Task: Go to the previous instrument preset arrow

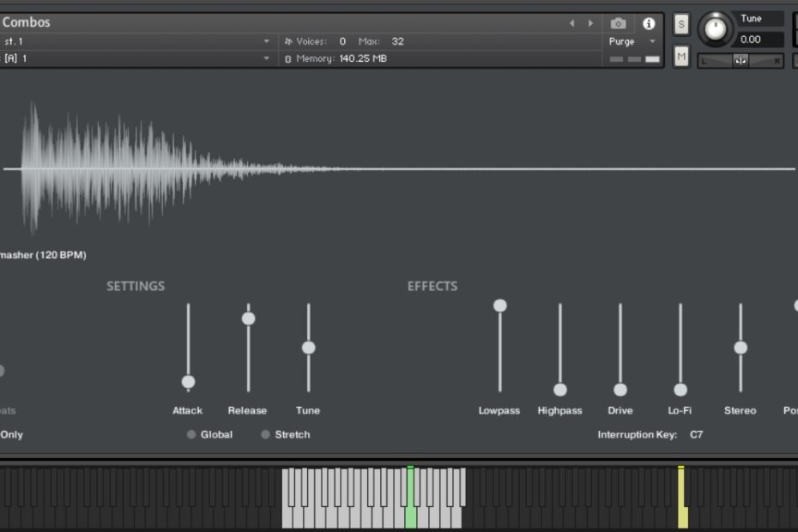Action: click(572, 24)
